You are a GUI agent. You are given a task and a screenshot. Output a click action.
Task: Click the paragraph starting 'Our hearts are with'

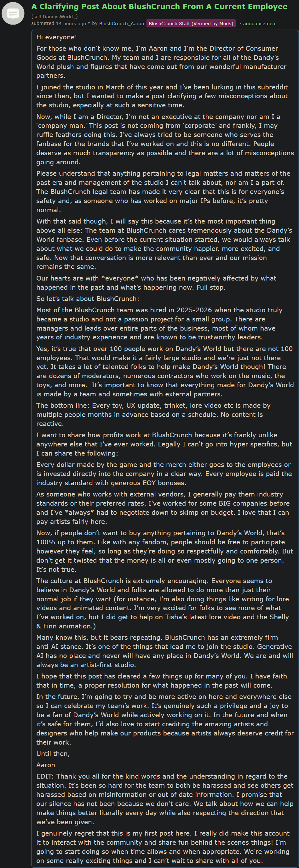pos(156,283)
